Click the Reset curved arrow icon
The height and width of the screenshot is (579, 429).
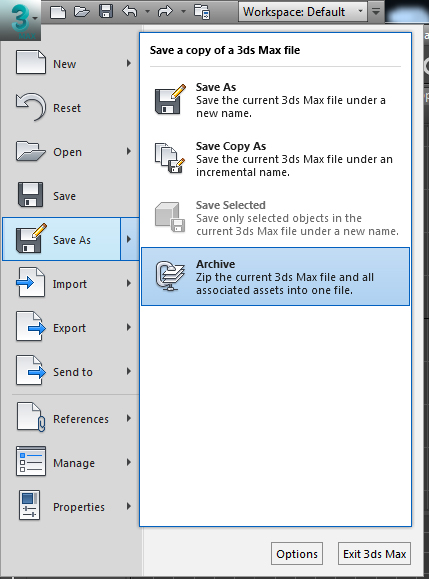[31, 107]
